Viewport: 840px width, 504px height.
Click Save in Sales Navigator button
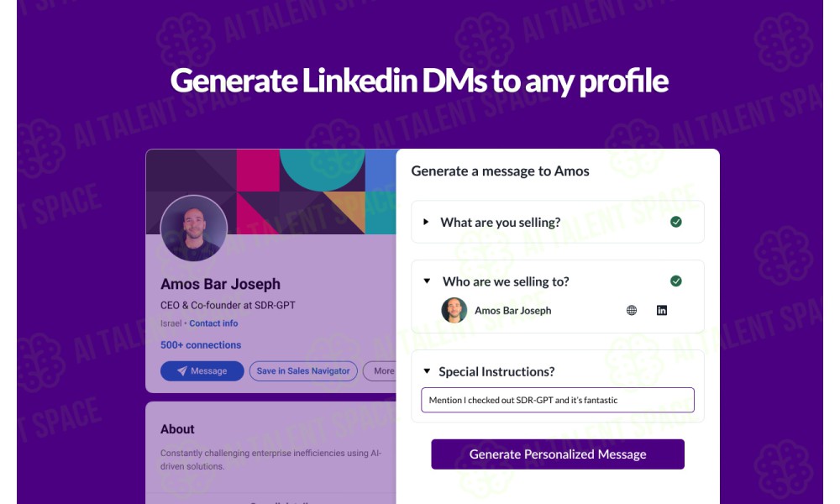coord(303,370)
